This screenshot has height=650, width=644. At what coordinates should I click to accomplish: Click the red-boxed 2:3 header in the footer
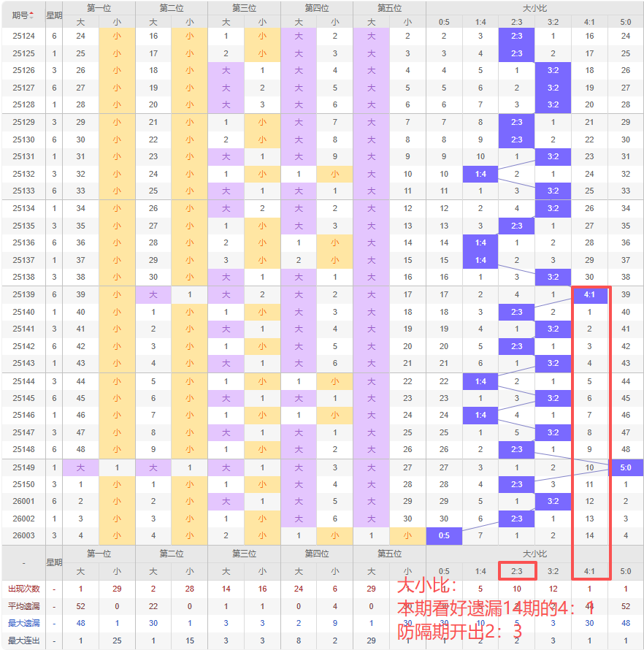click(x=517, y=571)
